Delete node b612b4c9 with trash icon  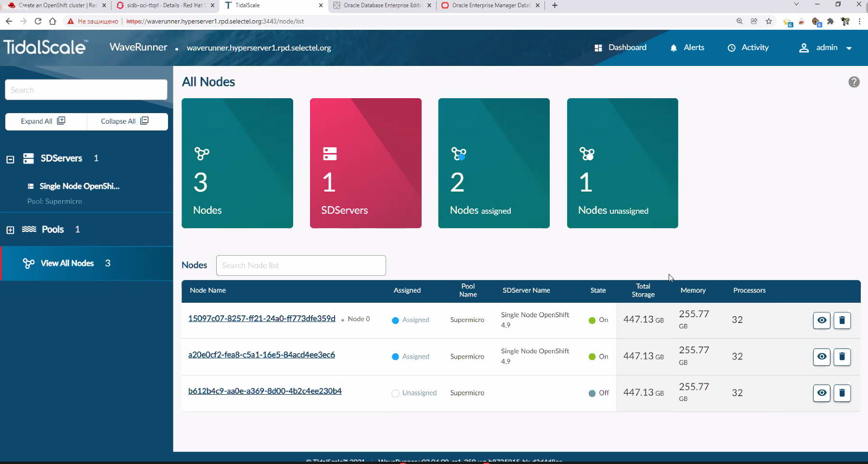point(842,393)
